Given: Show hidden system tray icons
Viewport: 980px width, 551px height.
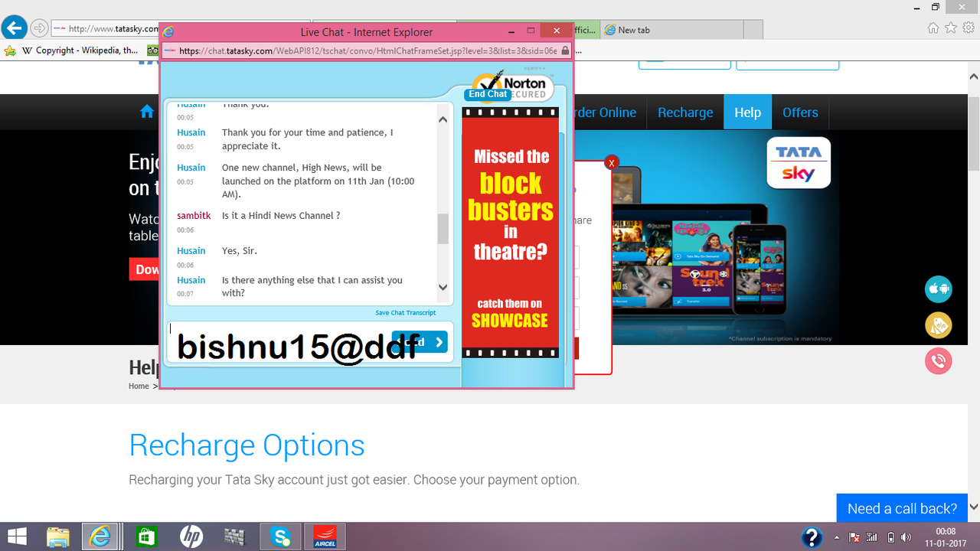Looking at the screenshot, I should [836, 537].
